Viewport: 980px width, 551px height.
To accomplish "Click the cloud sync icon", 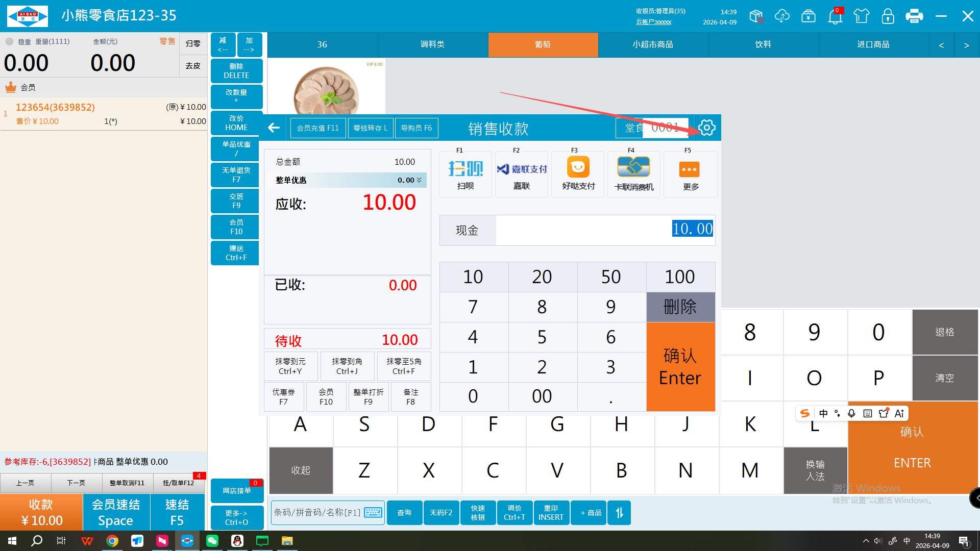I will 782,16.
